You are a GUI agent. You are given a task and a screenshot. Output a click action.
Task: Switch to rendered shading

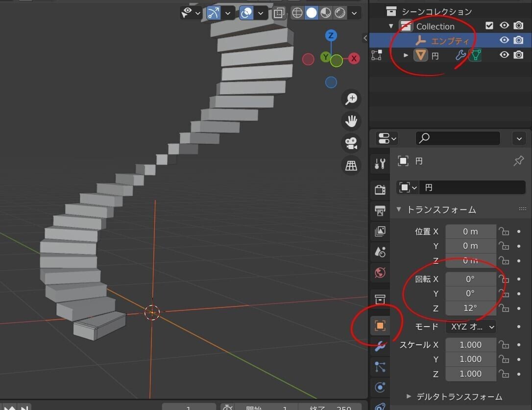pos(340,13)
